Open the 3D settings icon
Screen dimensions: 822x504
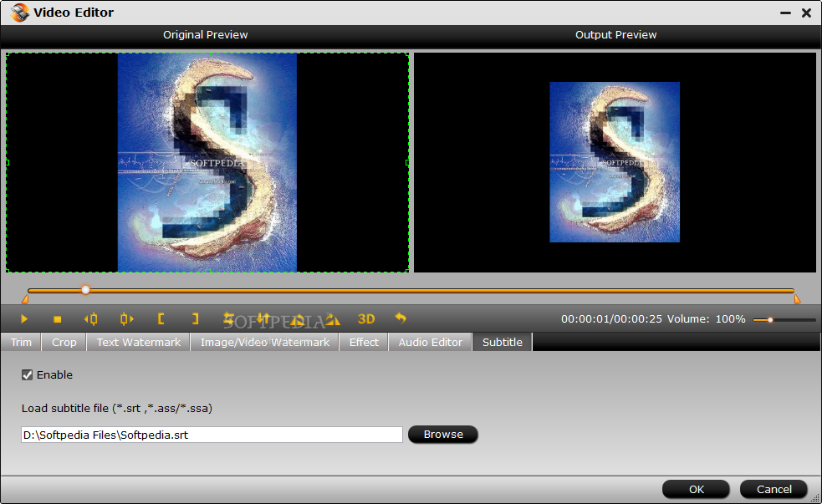(366, 318)
